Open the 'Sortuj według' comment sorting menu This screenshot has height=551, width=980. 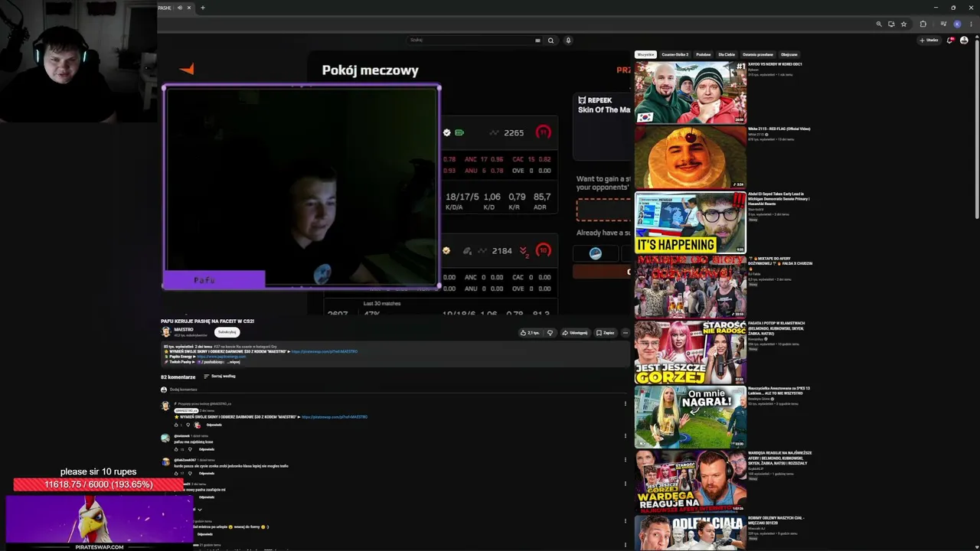(220, 377)
